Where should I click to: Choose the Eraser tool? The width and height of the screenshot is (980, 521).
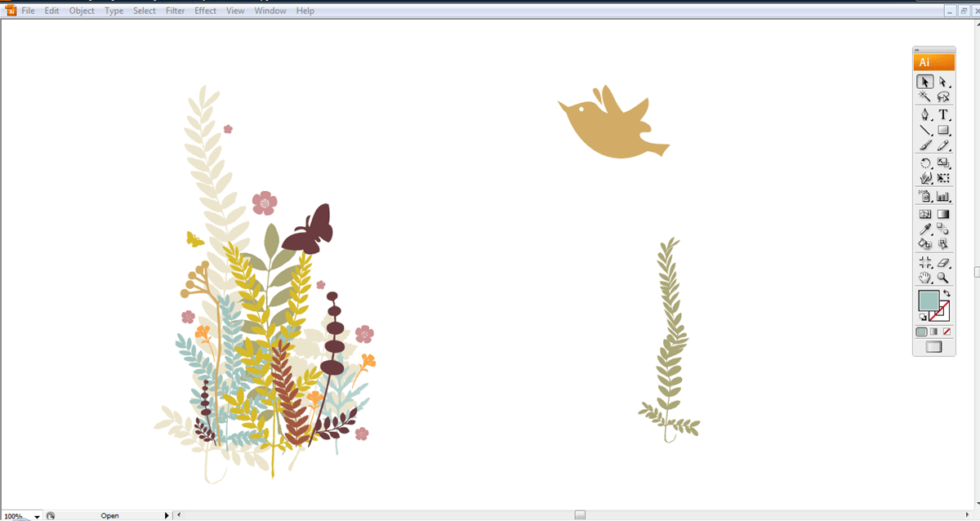pos(943,263)
